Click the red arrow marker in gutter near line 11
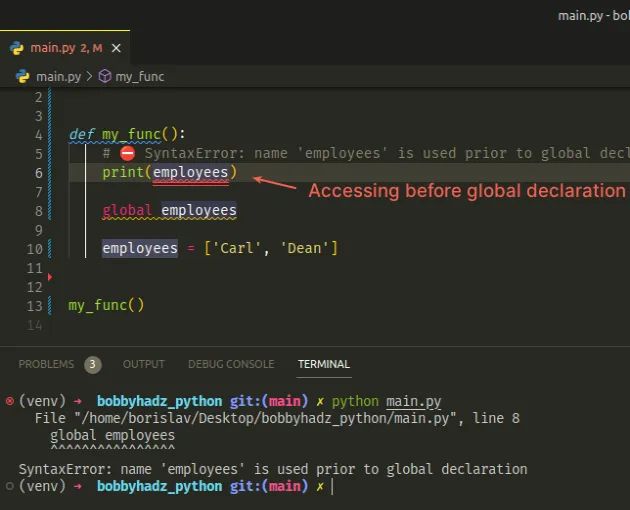The image size is (630, 510). [x=50, y=277]
